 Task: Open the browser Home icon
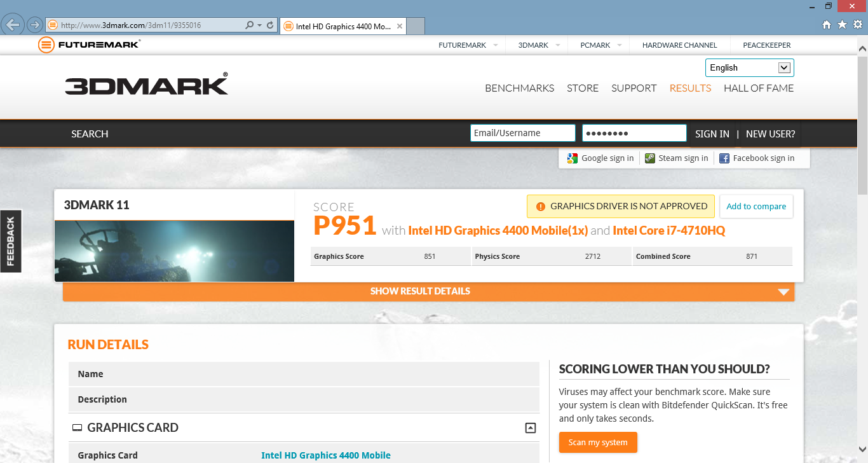(x=827, y=25)
